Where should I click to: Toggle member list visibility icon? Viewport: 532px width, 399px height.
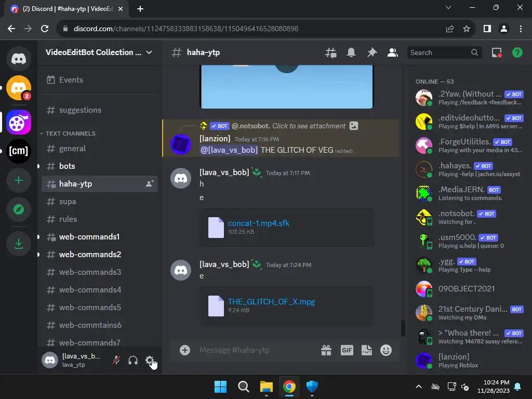click(393, 52)
